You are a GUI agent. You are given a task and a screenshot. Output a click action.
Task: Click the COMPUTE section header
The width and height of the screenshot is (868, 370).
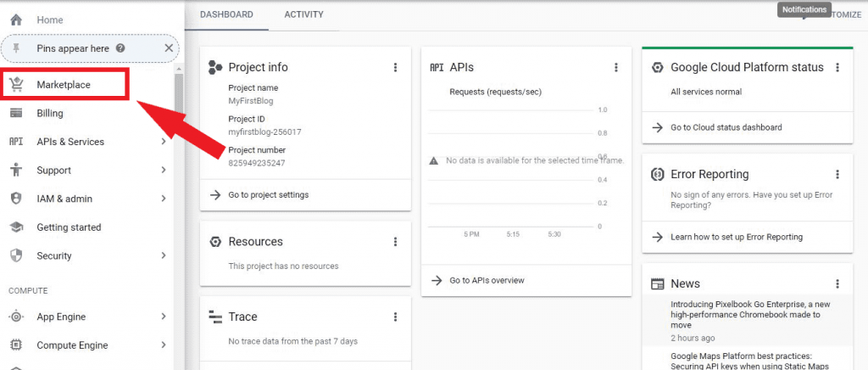pos(28,291)
